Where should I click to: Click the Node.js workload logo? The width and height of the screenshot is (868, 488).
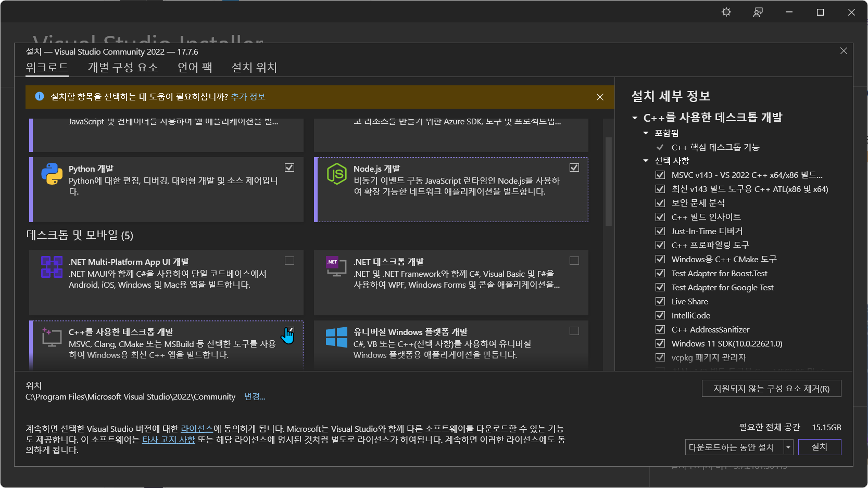(336, 174)
